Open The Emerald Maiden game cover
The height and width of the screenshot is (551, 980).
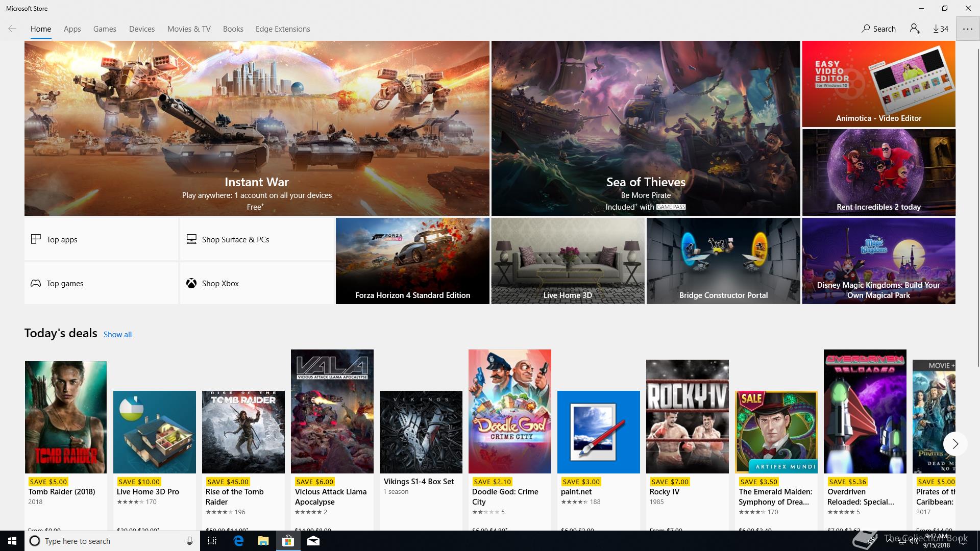pos(776,432)
